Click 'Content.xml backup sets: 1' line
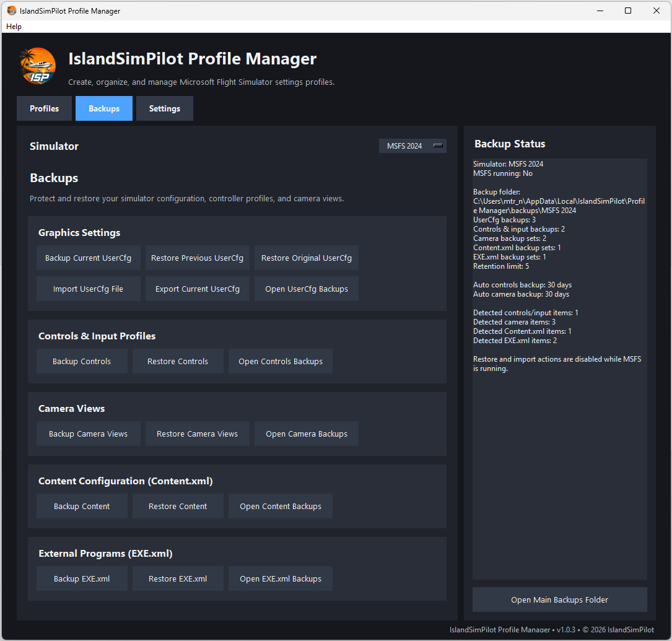 coord(517,248)
